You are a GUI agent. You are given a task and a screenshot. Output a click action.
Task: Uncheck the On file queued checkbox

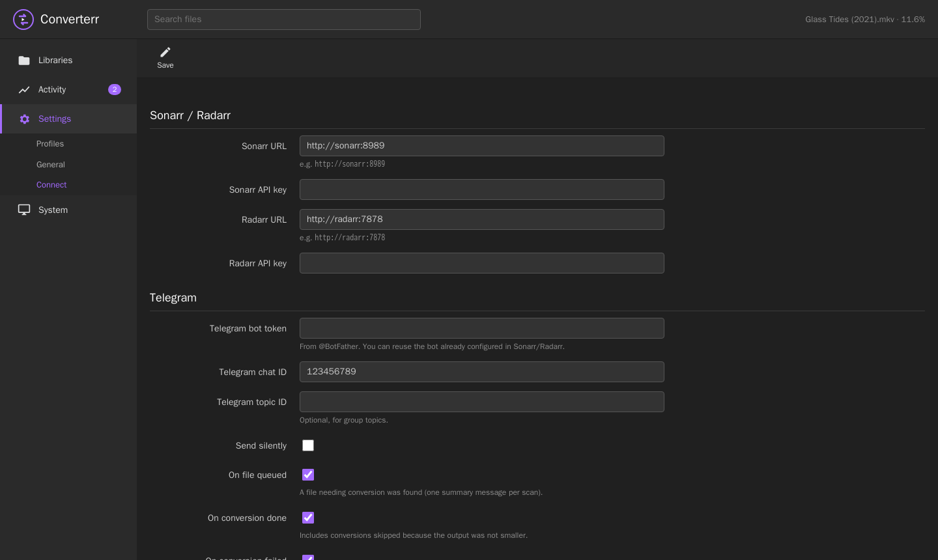pos(308,475)
